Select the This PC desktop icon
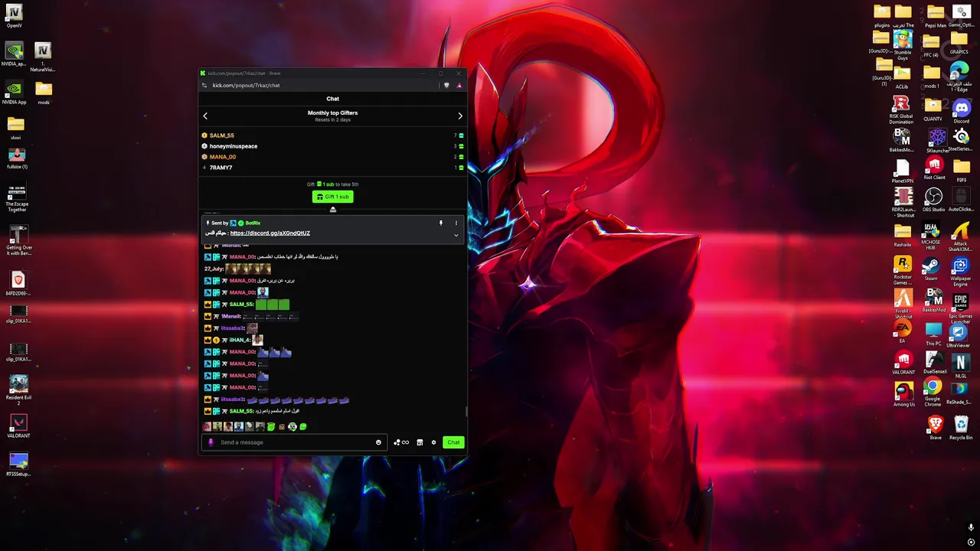 pos(933,334)
